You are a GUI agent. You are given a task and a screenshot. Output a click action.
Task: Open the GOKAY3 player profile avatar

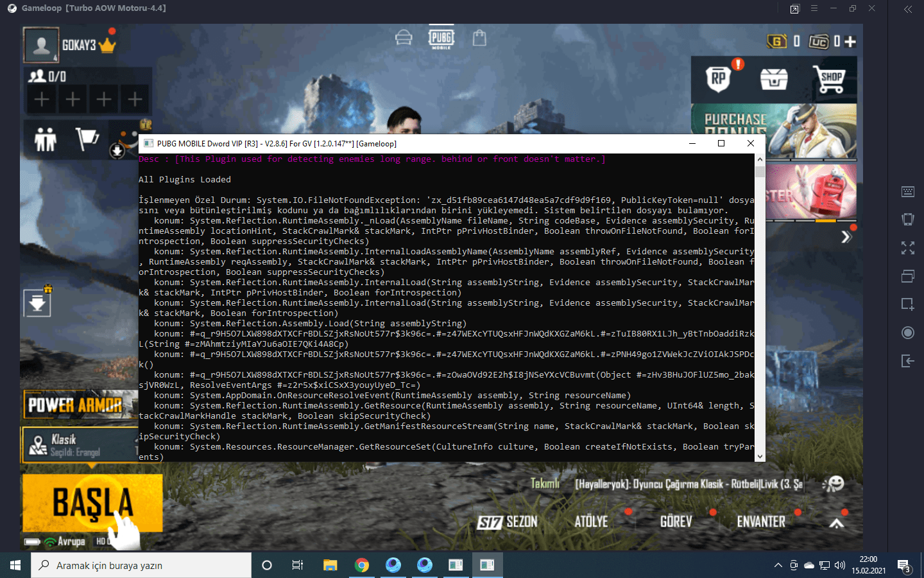point(41,45)
